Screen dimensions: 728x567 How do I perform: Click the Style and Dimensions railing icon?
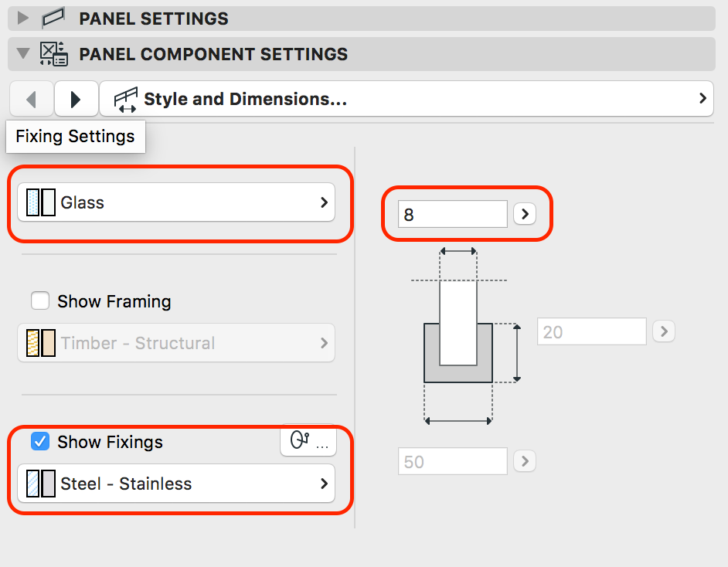click(x=125, y=99)
